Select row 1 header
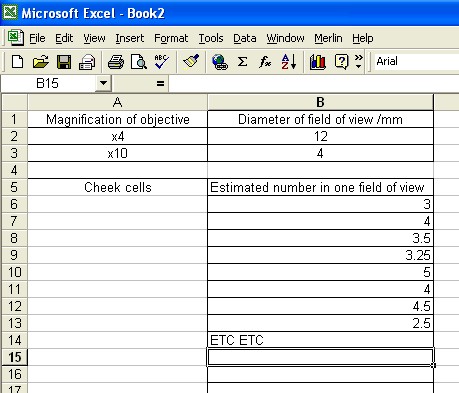 (14, 119)
